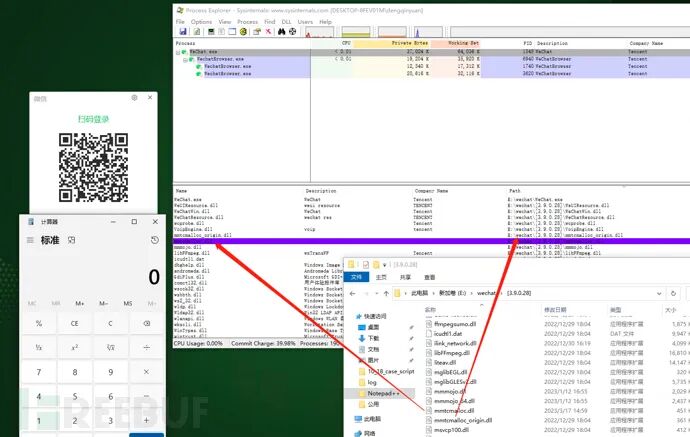Viewport: 690px width, 437px height.
Task: Open the calculator hamburger navigation menu
Action: point(30,240)
